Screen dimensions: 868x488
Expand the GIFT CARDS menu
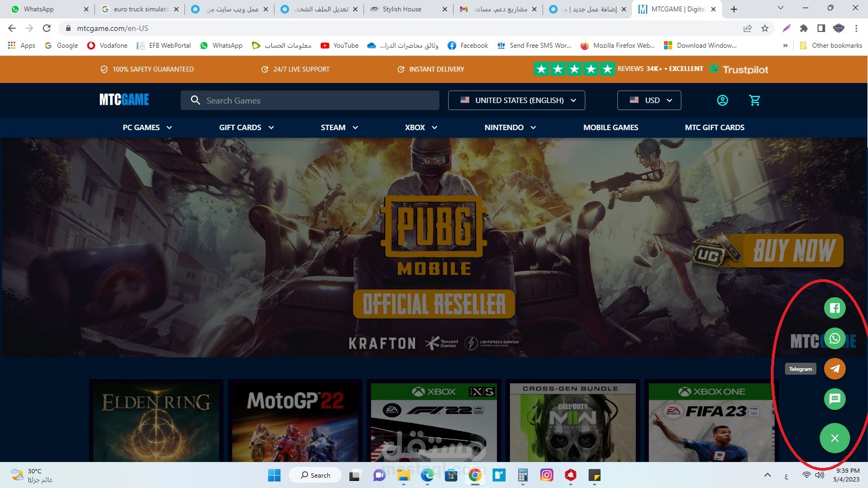pos(246,127)
